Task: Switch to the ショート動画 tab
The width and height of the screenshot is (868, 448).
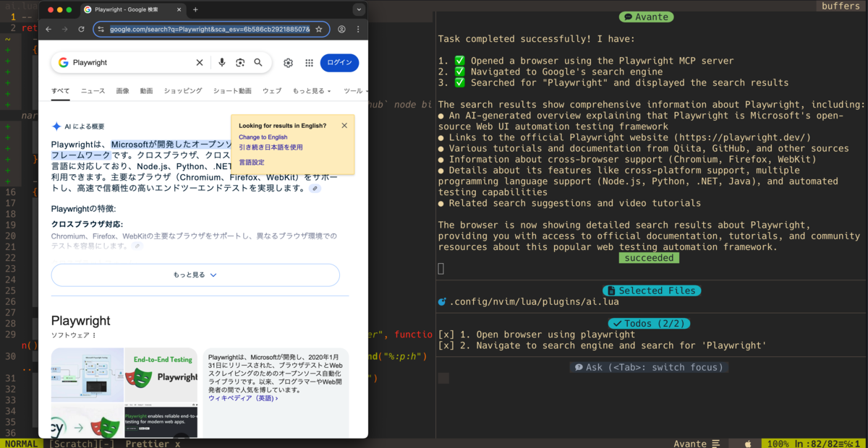Action: (232, 91)
